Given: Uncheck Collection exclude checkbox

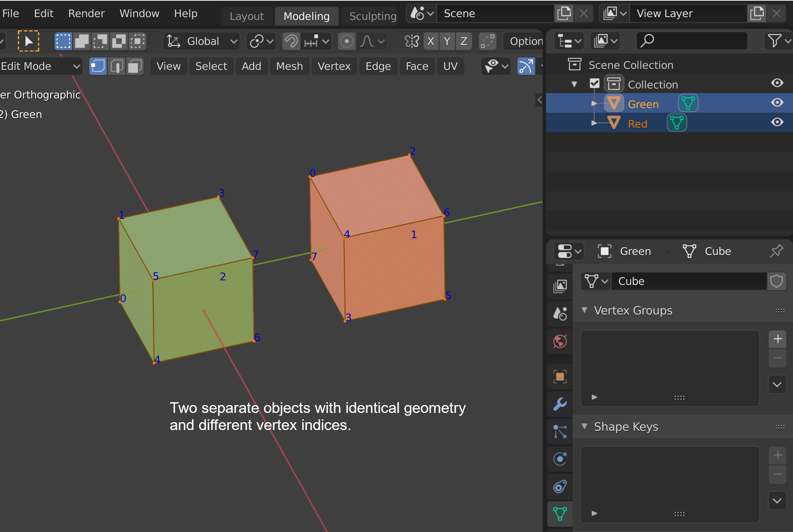Looking at the screenshot, I should [594, 84].
